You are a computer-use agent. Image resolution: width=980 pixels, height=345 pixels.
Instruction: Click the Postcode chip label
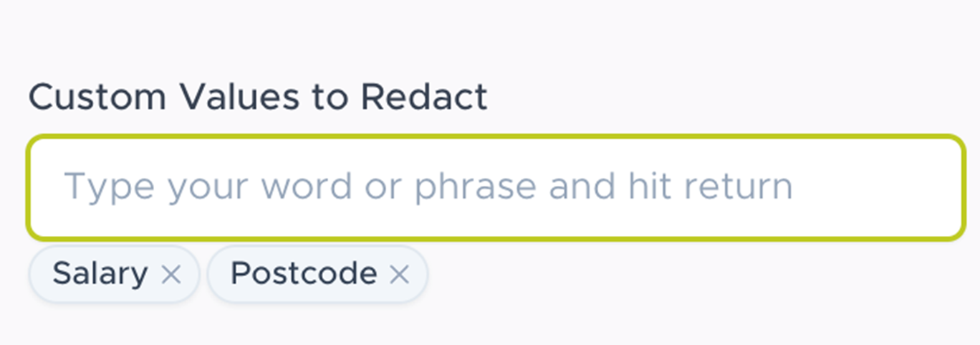[x=304, y=274]
